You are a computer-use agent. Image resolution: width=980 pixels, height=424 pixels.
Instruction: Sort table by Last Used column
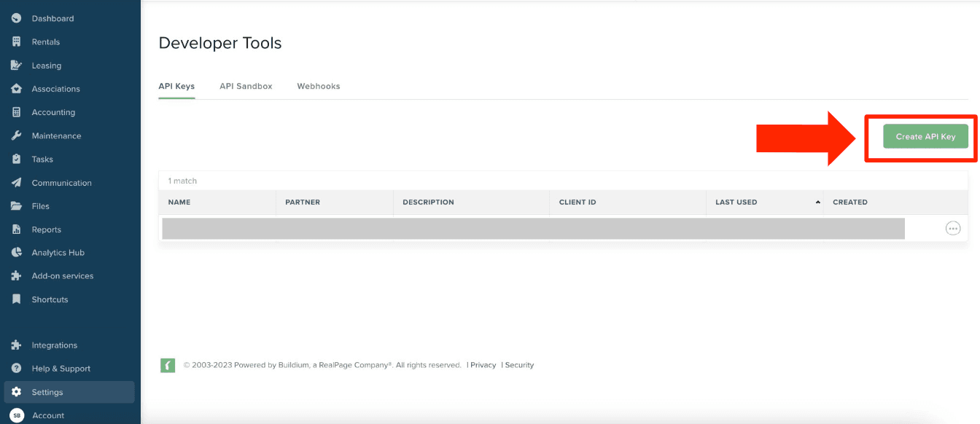[x=736, y=202]
